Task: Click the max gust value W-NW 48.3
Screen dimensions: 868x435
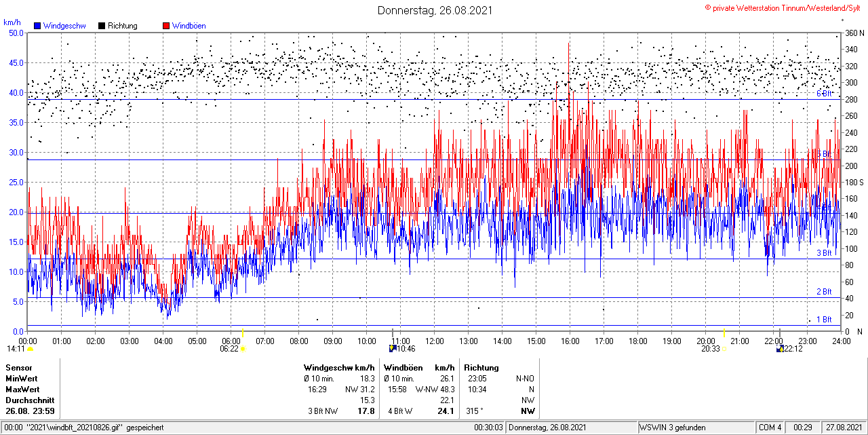Action: [435, 390]
